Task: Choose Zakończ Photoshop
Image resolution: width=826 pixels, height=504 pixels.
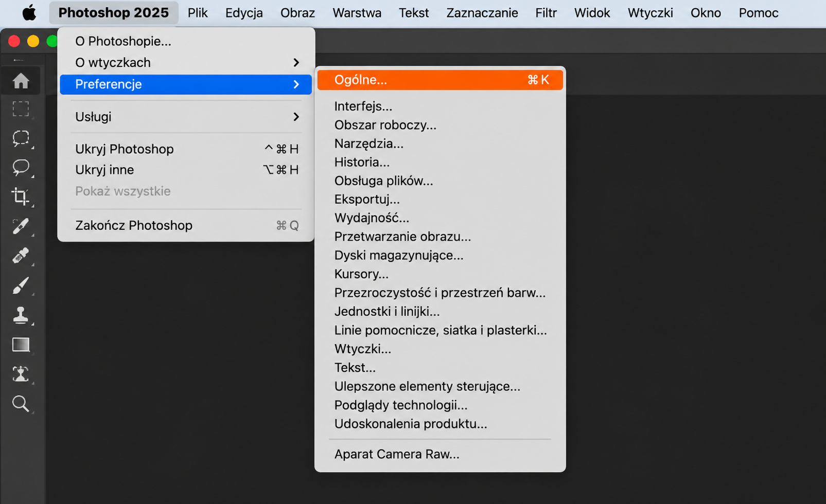Action: pyautogui.click(x=186, y=225)
